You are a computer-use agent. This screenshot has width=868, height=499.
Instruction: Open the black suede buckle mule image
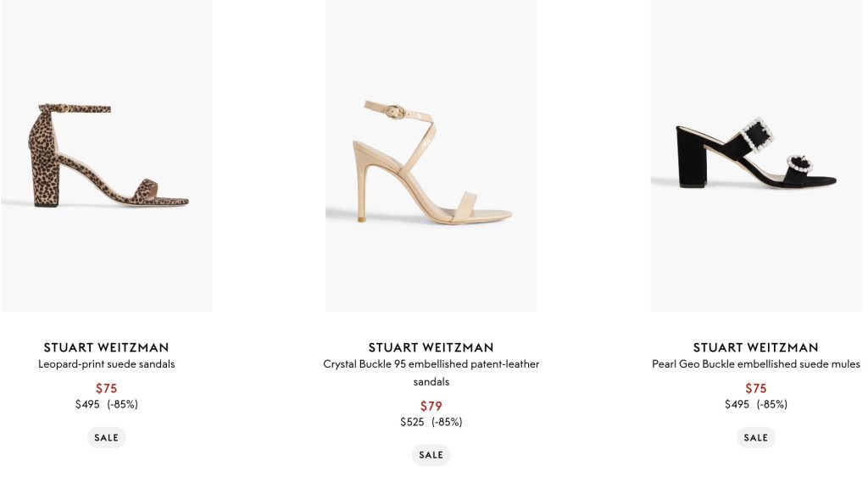(756, 157)
